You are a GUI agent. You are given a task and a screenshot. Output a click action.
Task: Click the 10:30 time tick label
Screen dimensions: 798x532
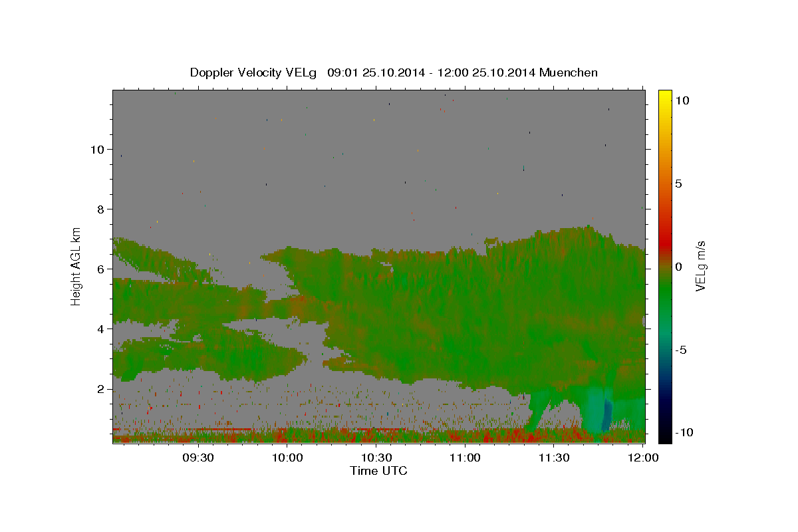coord(376,458)
